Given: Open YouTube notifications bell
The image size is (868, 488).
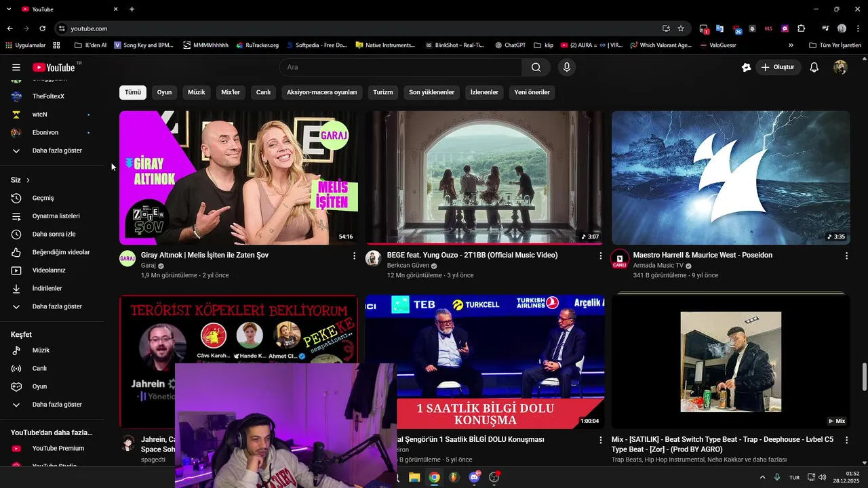Looking at the screenshot, I should tap(814, 67).
